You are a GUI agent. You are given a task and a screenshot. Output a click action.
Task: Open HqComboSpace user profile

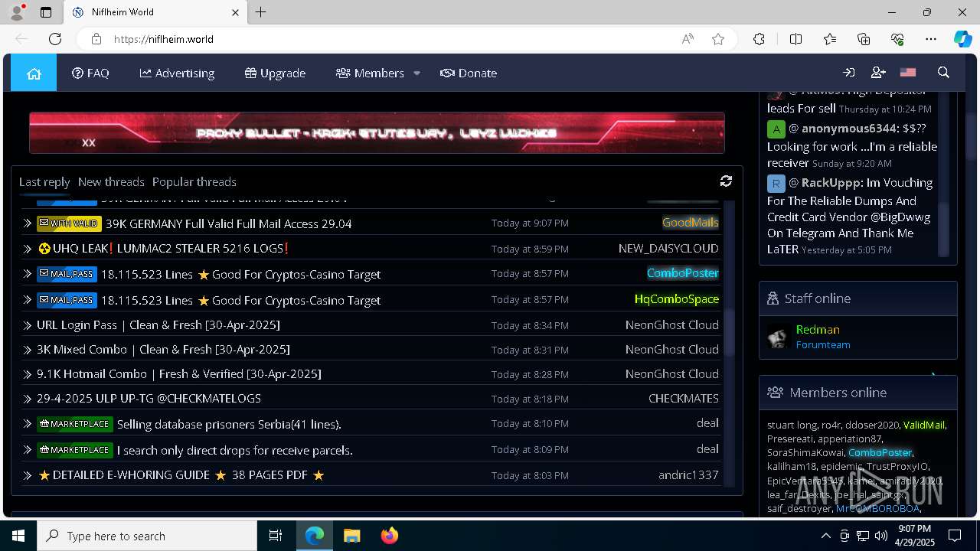tap(676, 298)
